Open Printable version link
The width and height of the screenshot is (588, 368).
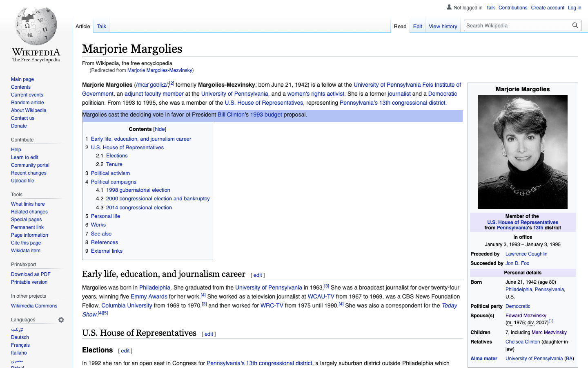pyautogui.click(x=29, y=282)
